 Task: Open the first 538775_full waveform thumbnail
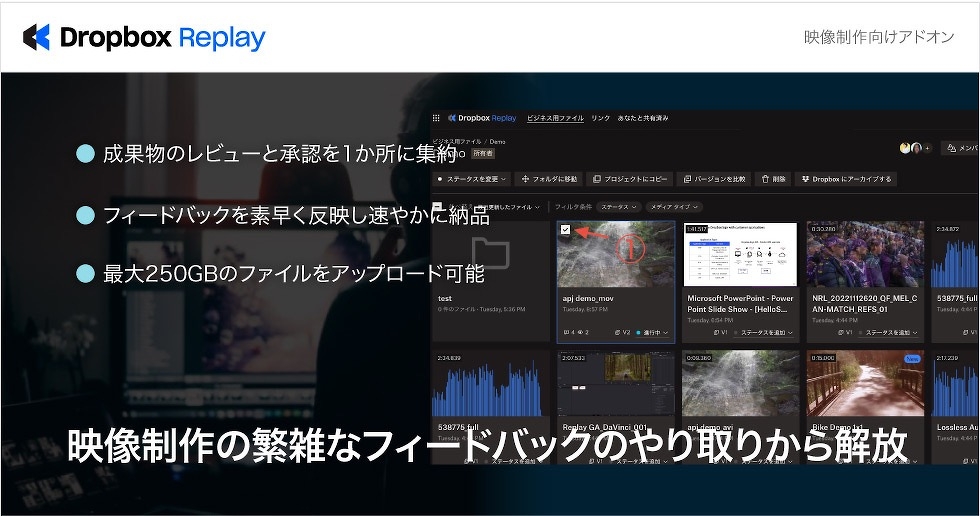click(x=491, y=384)
